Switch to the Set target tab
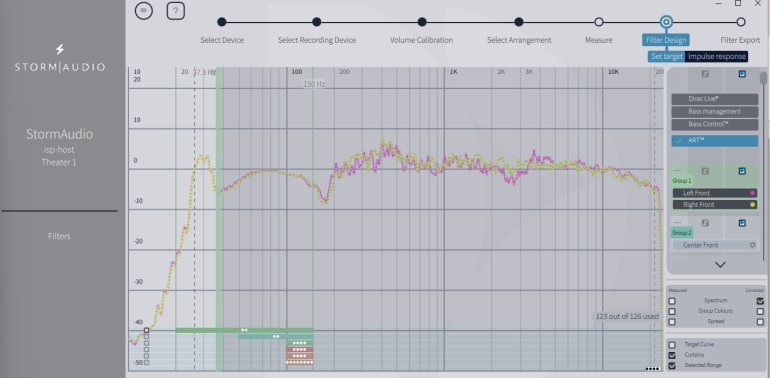Image resolution: width=770 pixels, height=378 pixels. (666, 56)
